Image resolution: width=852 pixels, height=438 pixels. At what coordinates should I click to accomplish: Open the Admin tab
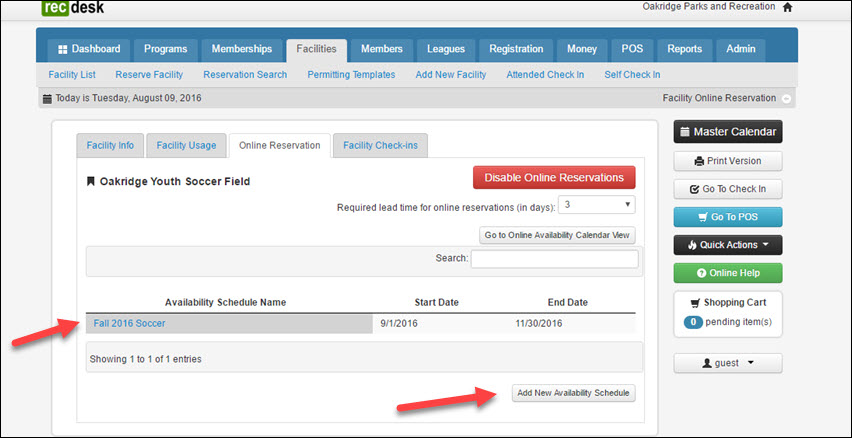click(741, 49)
